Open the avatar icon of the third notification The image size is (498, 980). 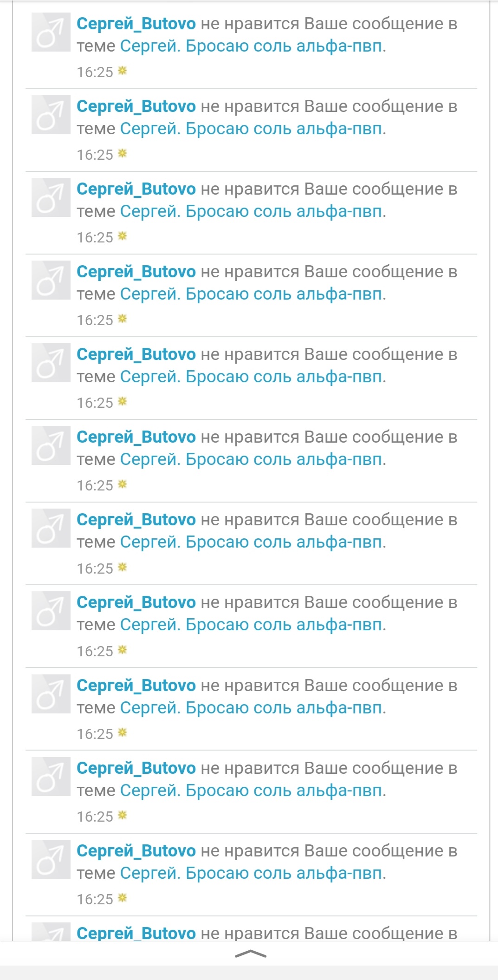tap(51, 197)
